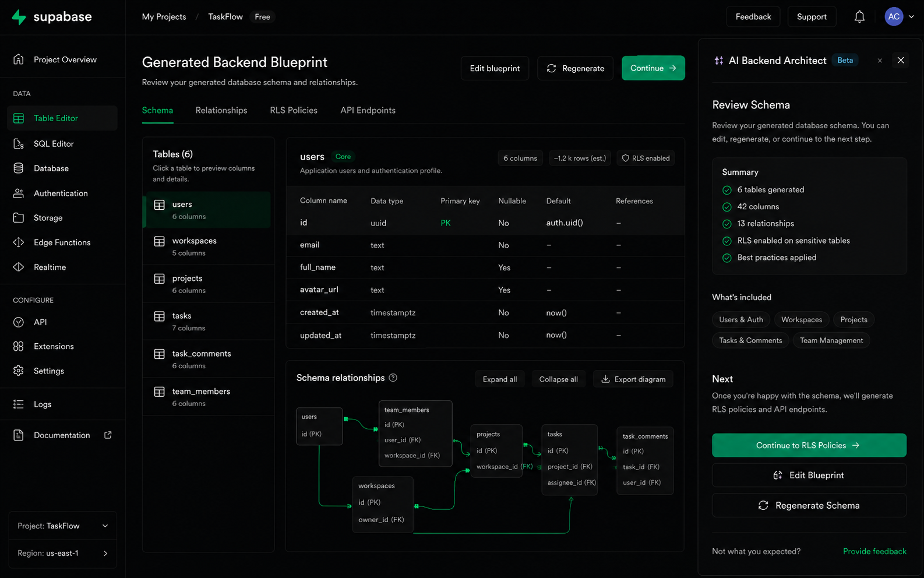Click the Core tag beside users
Image resolution: width=924 pixels, height=578 pixels.
[343, 157]
